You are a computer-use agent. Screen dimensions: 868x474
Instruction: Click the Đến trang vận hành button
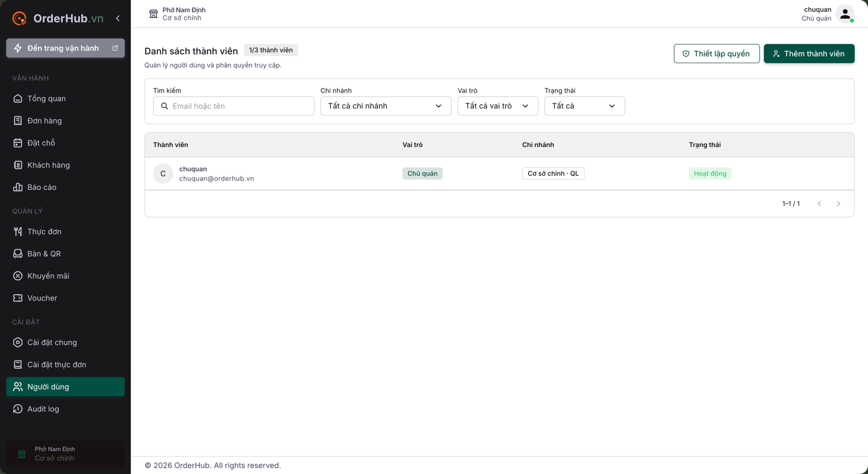click(x=65, y=48)
